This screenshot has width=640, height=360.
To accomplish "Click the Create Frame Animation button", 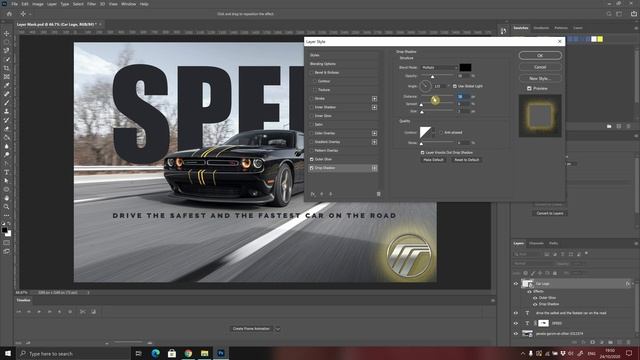I will [251, 329].
